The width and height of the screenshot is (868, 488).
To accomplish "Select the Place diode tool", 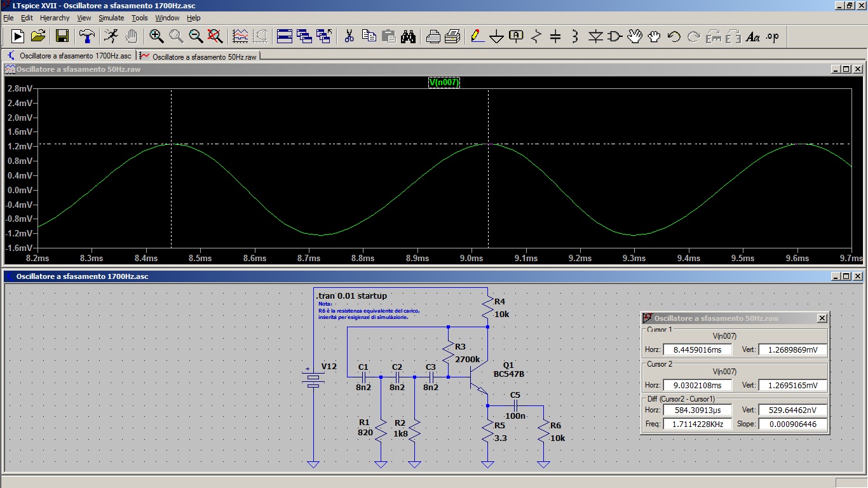I will pyautogui.click(x=595, y=37).
